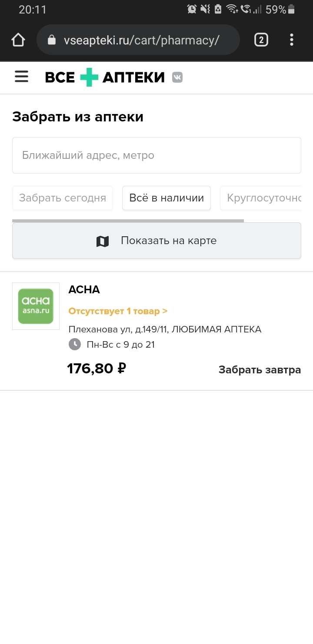Open the browser three-dot overflow menu
Viewport: 313px width, 644px height.
292,40
